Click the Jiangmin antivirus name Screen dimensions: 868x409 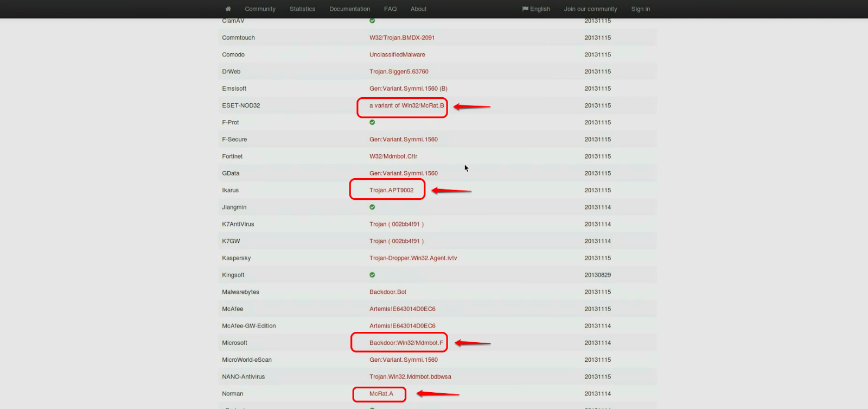pos(234,207)
